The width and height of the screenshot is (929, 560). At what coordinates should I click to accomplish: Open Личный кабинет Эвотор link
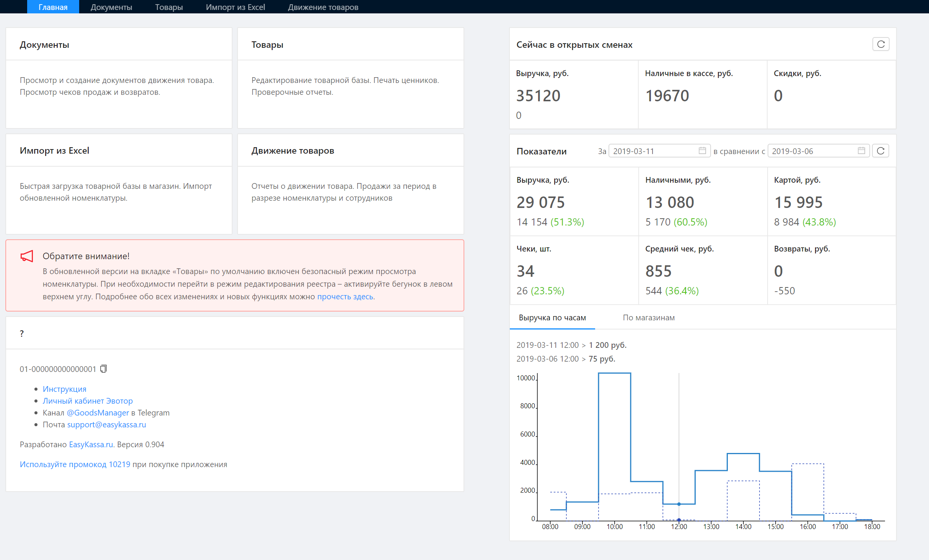tap(88, 401)
